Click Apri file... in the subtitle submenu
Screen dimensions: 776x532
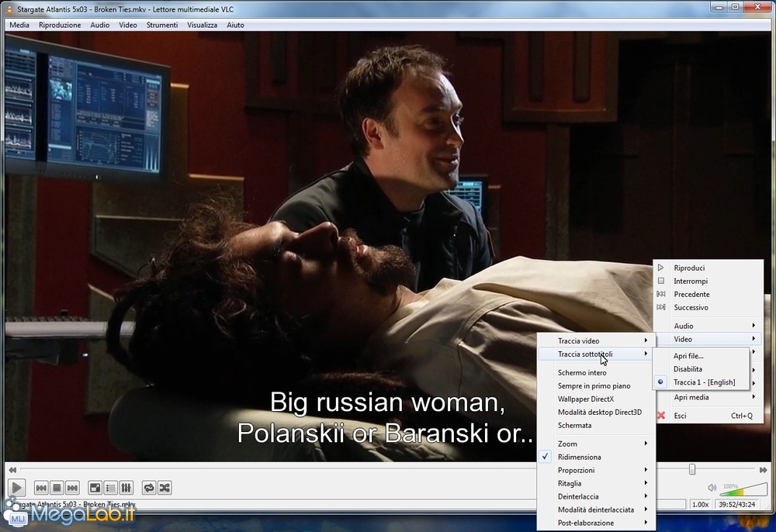coord(701,356)
